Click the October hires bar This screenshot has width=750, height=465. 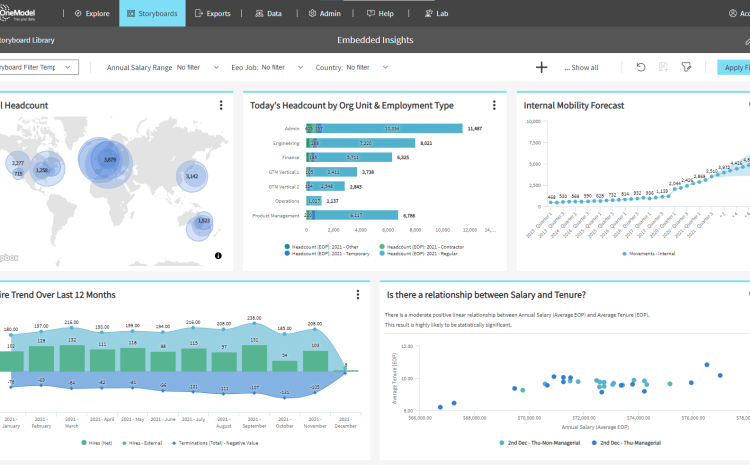pos(285,366)
